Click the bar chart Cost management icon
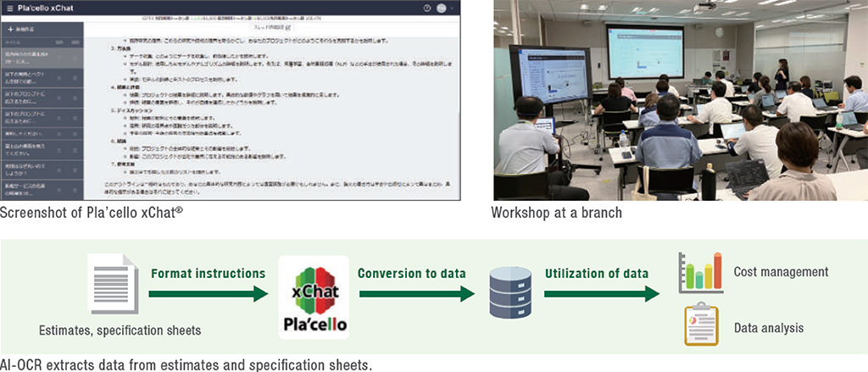Screen dimensions: 868x372 (x=700, y=271)
